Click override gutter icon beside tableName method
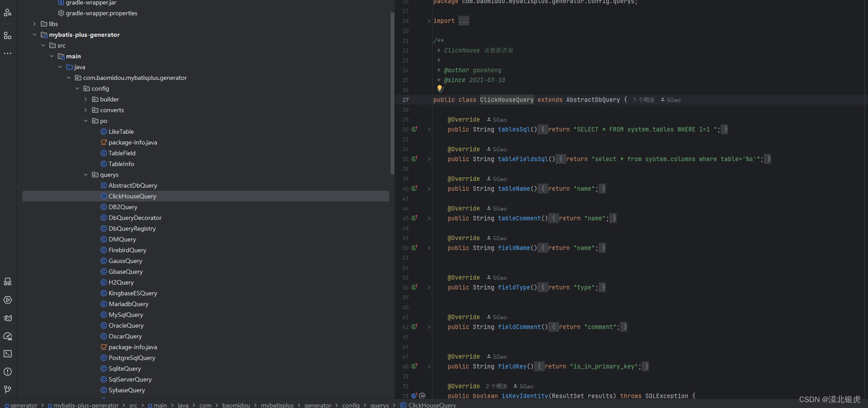This screenshot has height=408, width=868. click(x=414, y=189)
